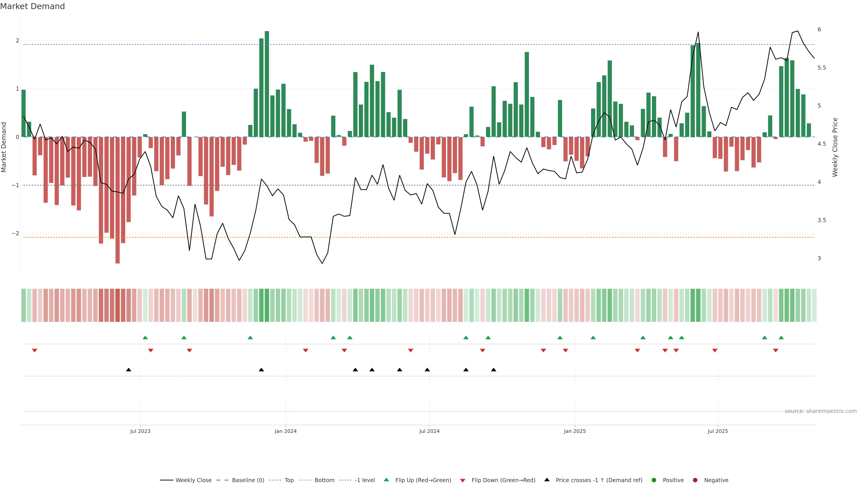Hide the Top dotted line legend item
Image resolution: width=868 pixels, height=488 pixels.
(289, 480)
